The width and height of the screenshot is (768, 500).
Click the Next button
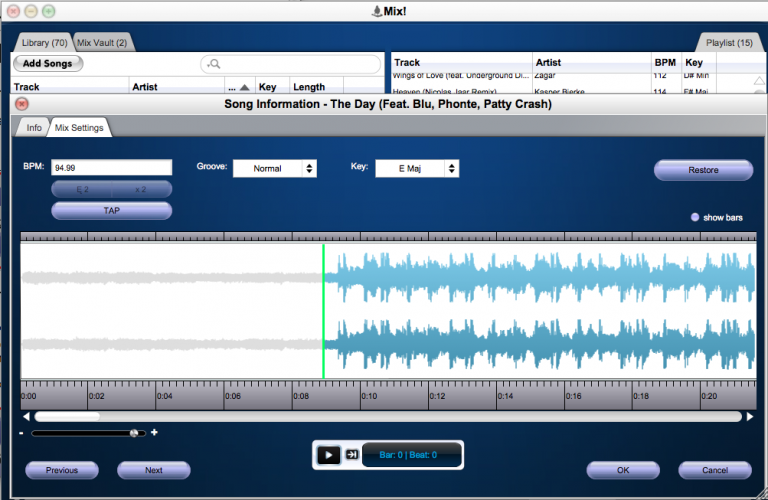(x=154, y=470)
